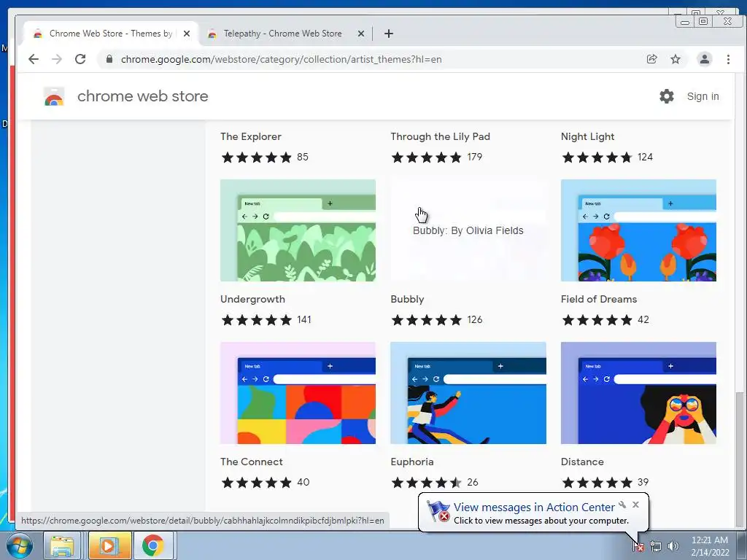This screenshot has width=747, height=560.
Task: Open the Bubbly theme preview
Action: click(468, 230)
